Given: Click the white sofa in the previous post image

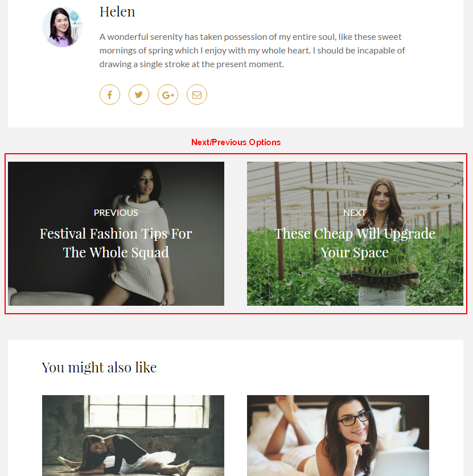Looking at the screenshot, I should [51, 298].
